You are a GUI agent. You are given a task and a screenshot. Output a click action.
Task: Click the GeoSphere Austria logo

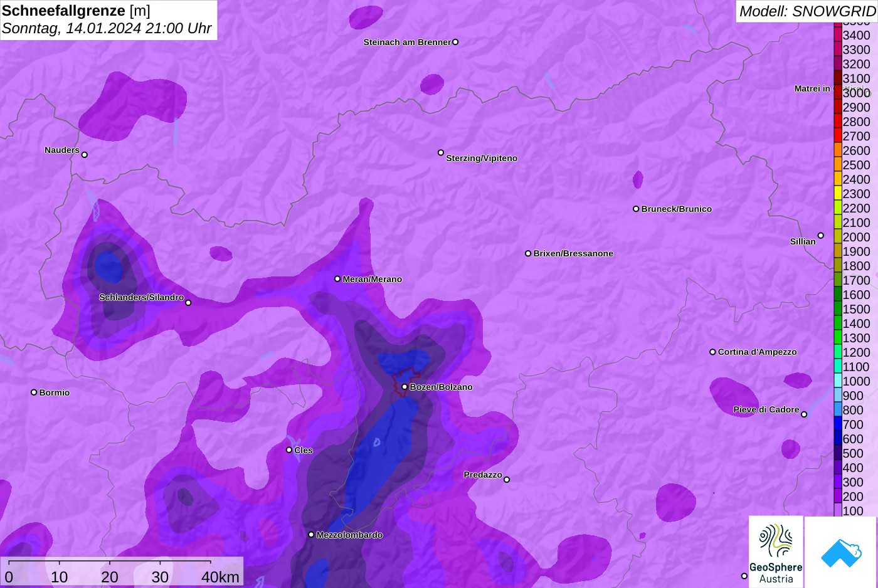pyautogui.click(x=776, y=552)
